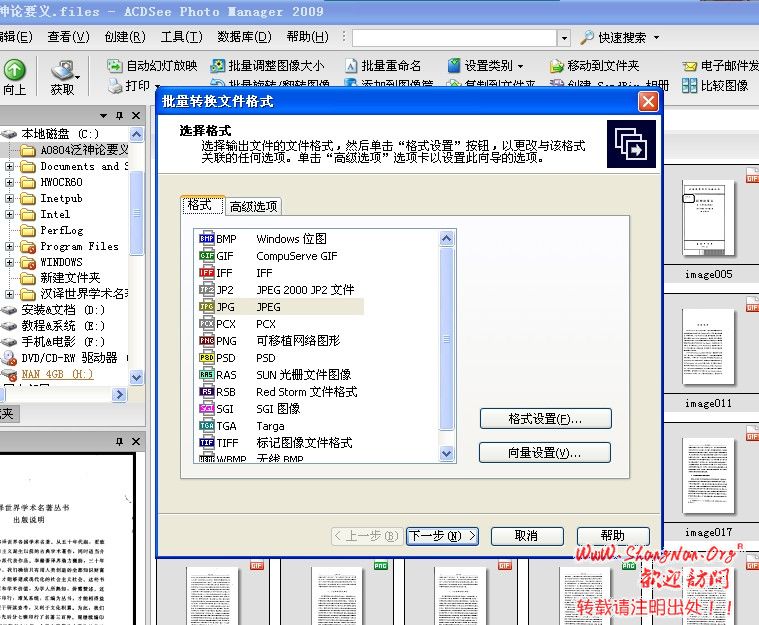Viewport: 759px width, 625px height.
Task: Click the 取消 cancel button
Action: pyautogui.click(x=527, y=536)
